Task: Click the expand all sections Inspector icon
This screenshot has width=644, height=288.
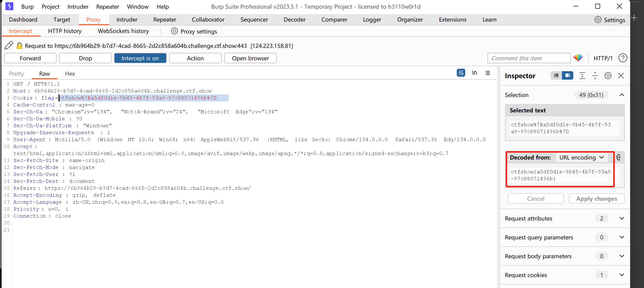Action: point(582,76)
